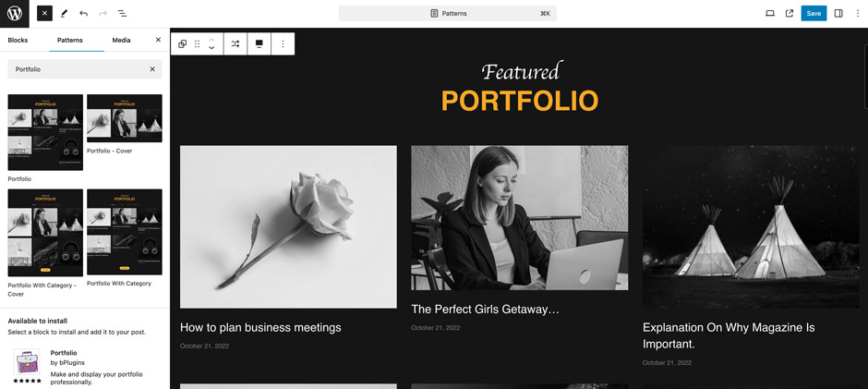Screen dimensions: 868x389
Task: Insert the Portfolio - Cover pattern thumbnail
Action: click(124, 117)
